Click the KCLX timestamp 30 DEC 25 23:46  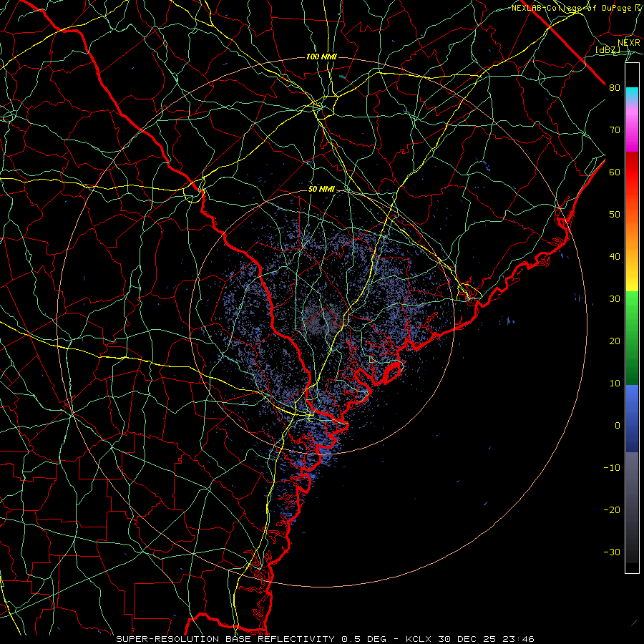470,639
